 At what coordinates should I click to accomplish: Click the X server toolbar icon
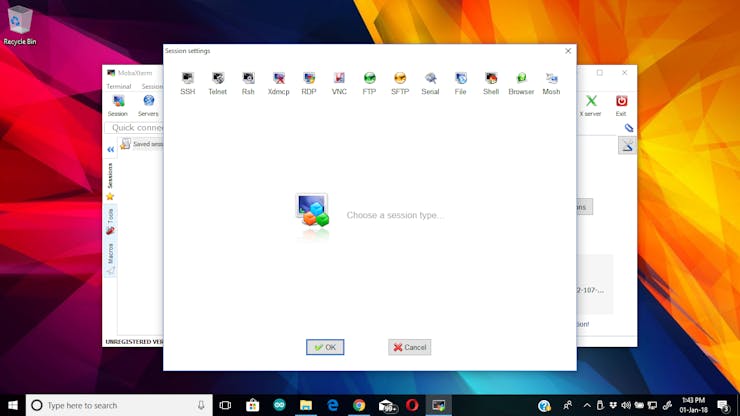[x=590, y=105]
